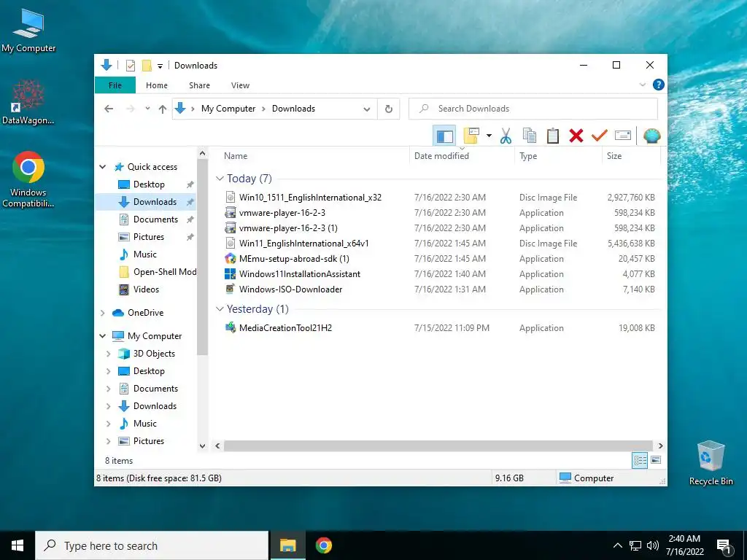747x560 pixels.
Task: Open the Home ribbon tab
Action: (x=157, y=85)
